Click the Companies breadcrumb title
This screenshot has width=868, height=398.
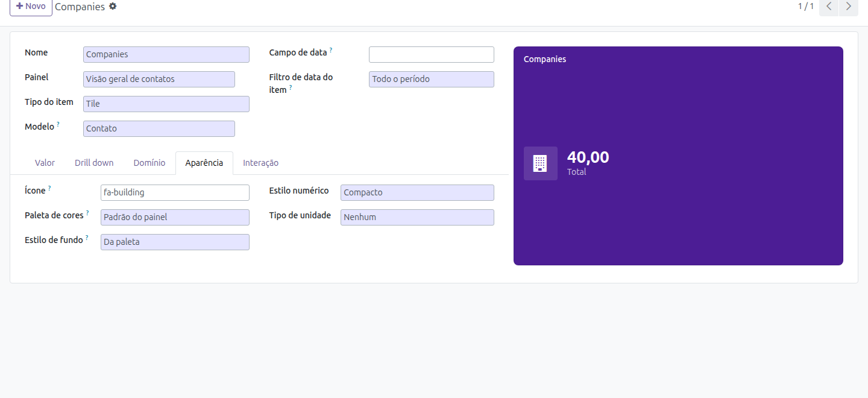coord(80,7)
